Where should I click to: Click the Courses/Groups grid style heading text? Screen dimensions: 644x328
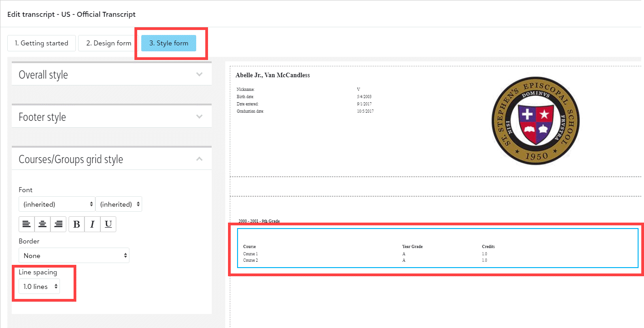(x=71, y=159)
